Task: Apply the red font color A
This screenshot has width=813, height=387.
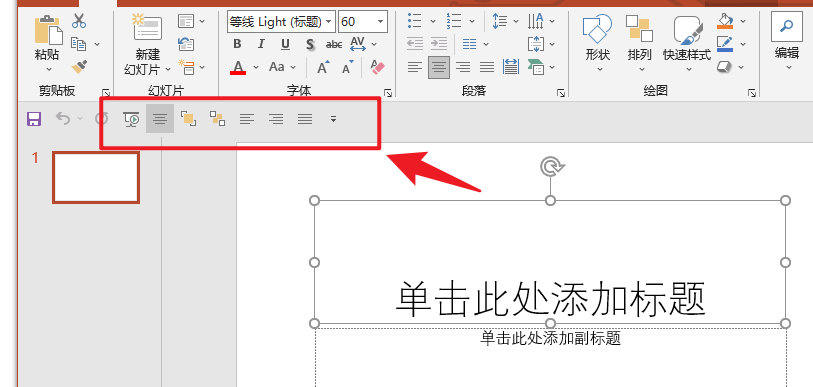Action: point(238,67)
